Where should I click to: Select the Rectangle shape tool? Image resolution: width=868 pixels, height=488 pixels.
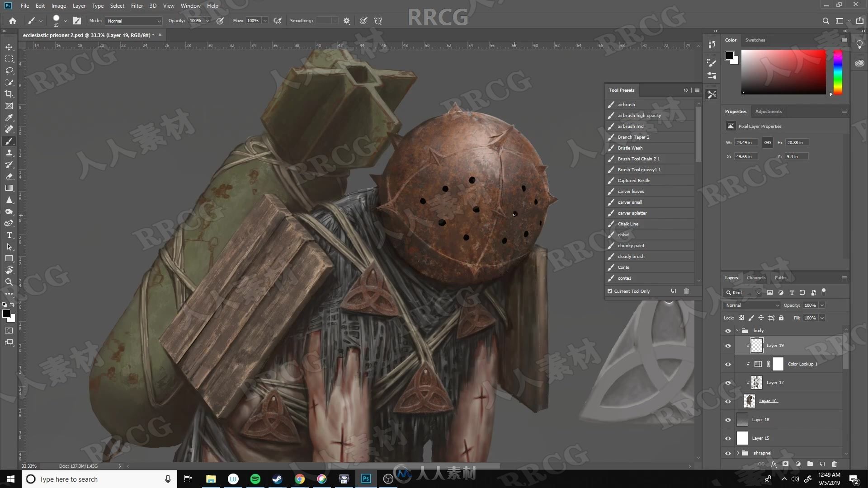pyautogui.click(x=9, y=258)
